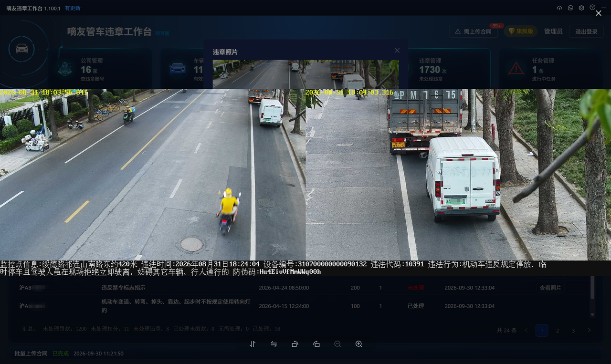Close the 违章照片 dialog

pos(397,51)
